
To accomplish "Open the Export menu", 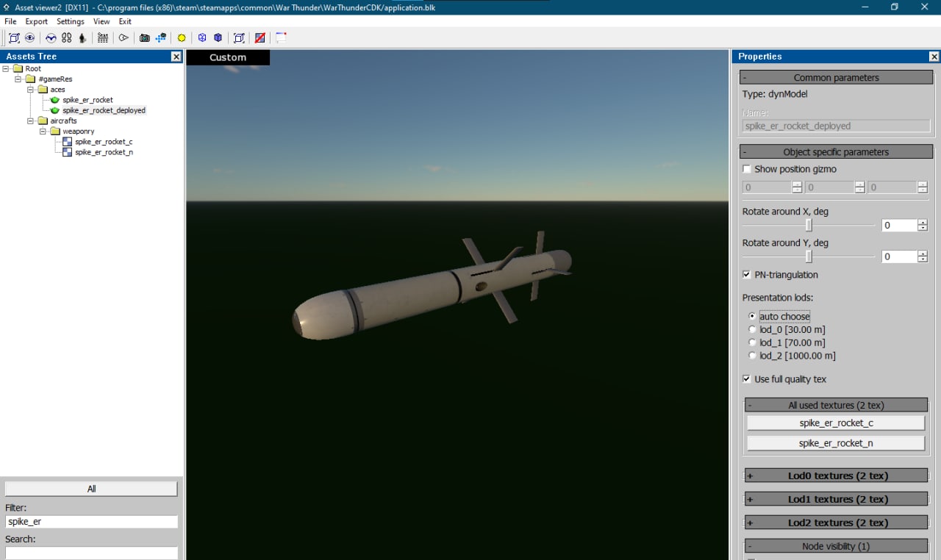I will pos(37,21).
